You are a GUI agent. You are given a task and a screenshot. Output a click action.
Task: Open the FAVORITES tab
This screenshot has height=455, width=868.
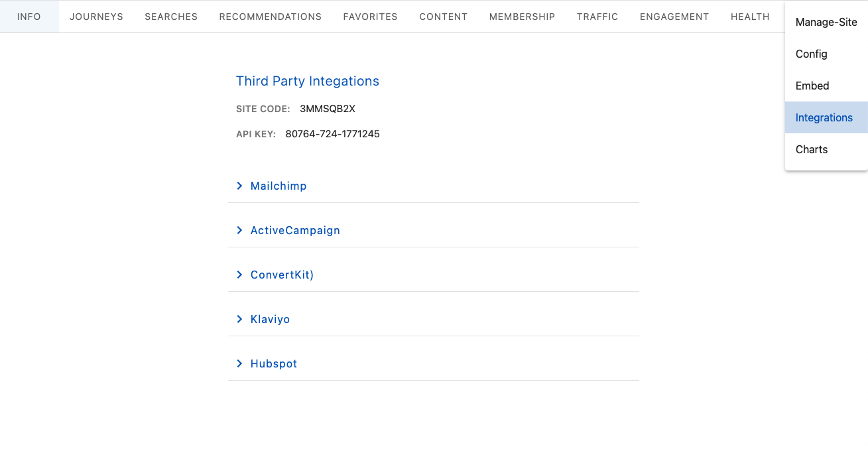370,17
